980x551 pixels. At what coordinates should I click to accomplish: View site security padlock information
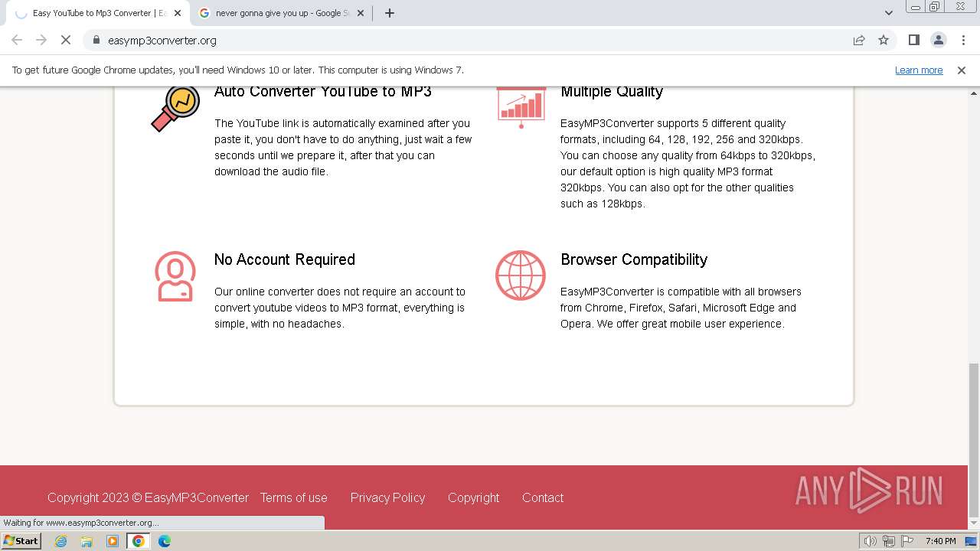(96, 40)
